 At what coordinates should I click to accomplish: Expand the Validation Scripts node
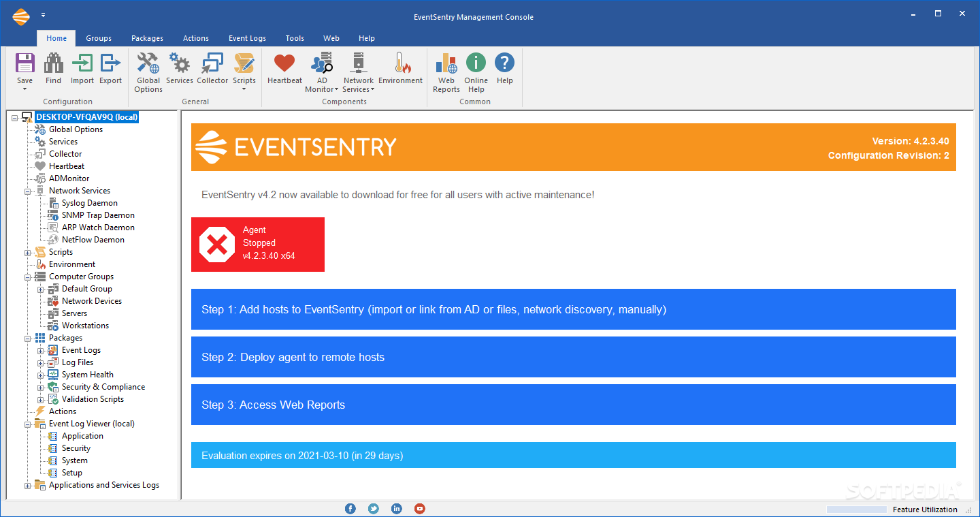pyautogui.click(x=41, y=399)
